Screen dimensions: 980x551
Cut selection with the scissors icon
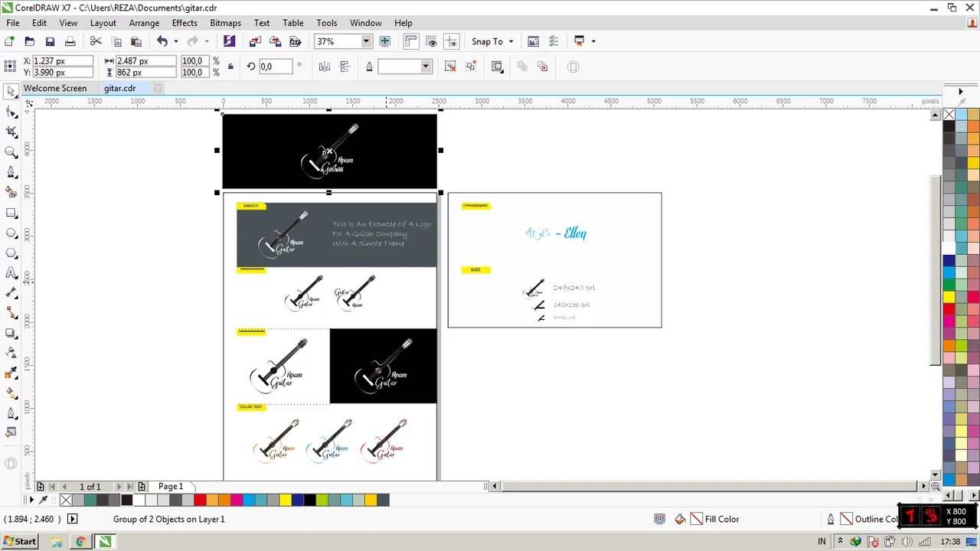tap(96, 41)
